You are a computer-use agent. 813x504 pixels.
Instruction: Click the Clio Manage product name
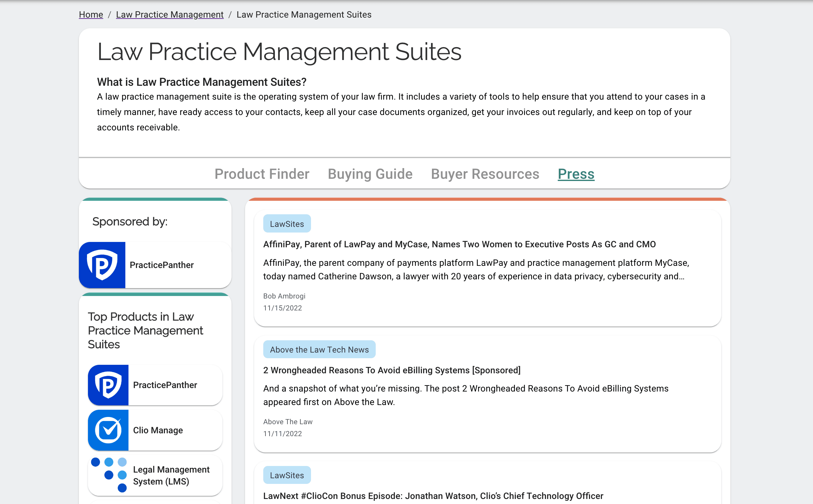coord(158,430)
